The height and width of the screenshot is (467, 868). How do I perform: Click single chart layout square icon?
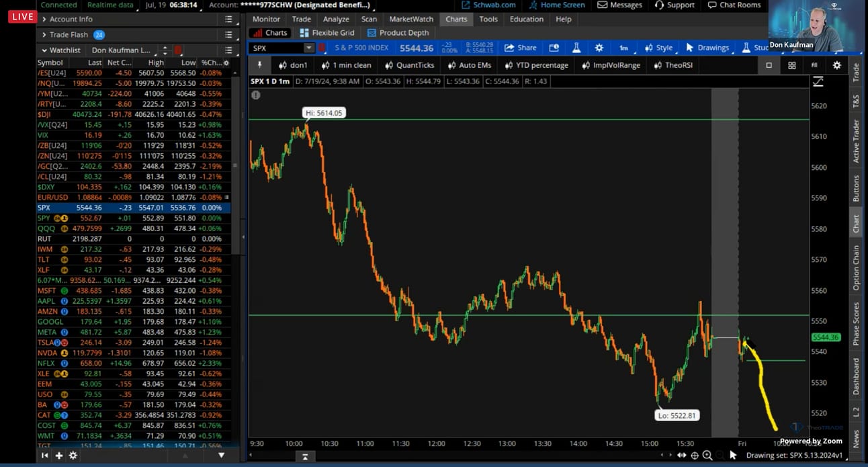(769, 65)
